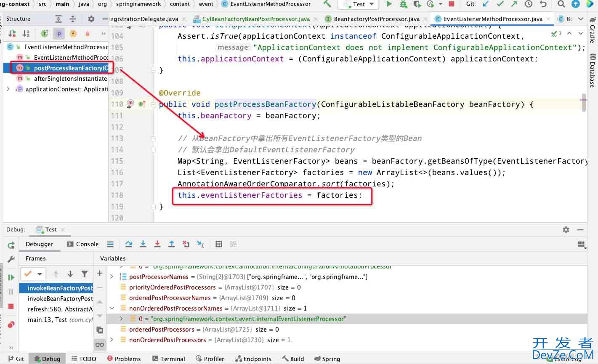598x364 pixels.
Task: Open Evaluate Expression calculator icon
Action: point(219,244)
